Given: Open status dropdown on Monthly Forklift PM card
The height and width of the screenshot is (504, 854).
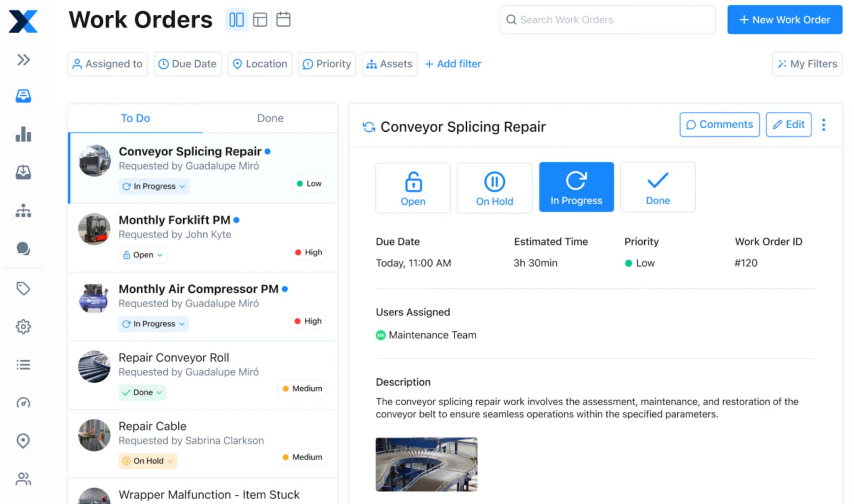Looking at the screenshot, I should tap(143, 255).
